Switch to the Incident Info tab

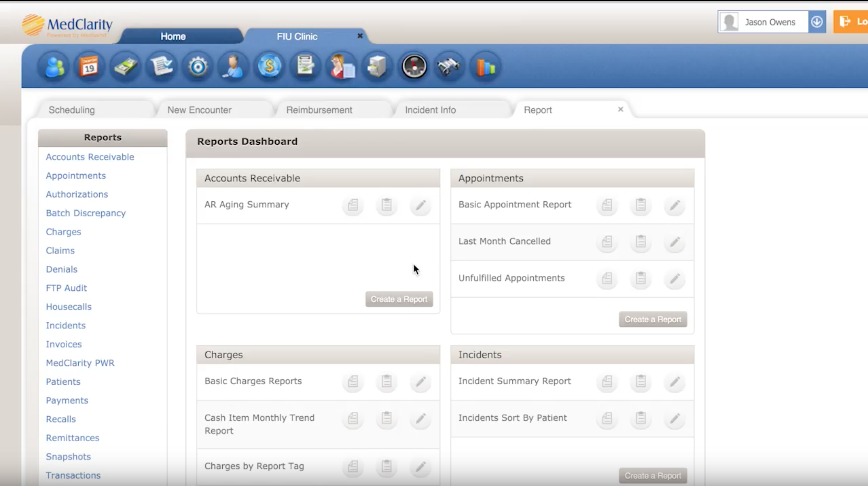coord(430,110)
